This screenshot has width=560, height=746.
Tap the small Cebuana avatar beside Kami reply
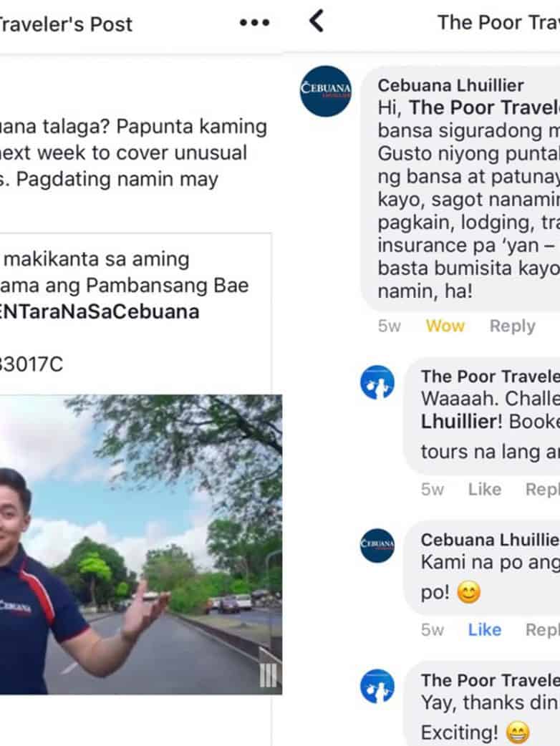click(377, 546)
